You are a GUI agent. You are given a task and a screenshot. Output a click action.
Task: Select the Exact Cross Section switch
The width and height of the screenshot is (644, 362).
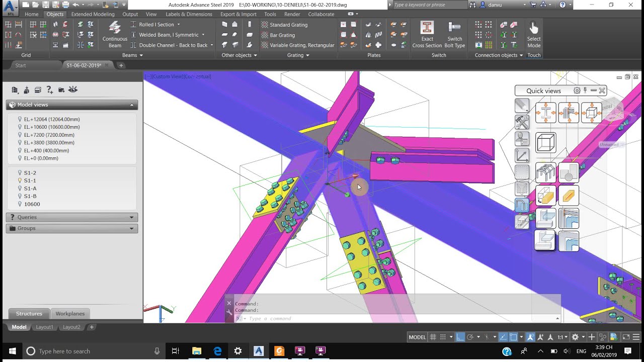[x=427, y=35]
